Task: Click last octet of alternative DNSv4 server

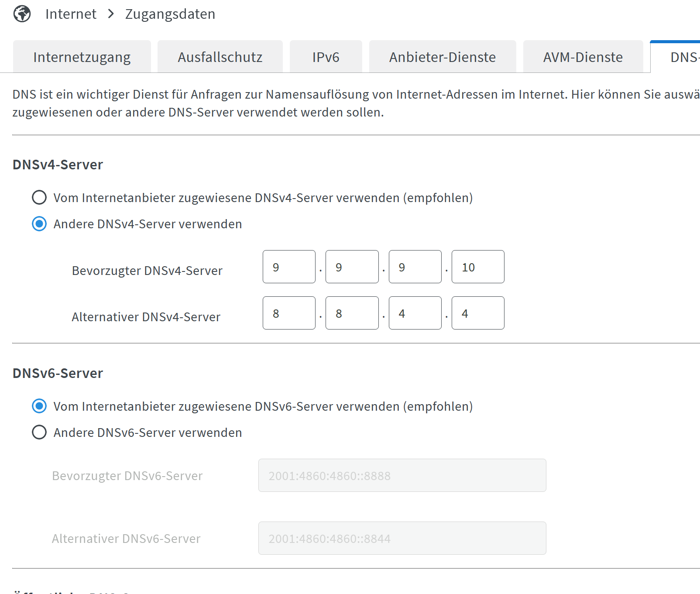Action: click(478, 313)
